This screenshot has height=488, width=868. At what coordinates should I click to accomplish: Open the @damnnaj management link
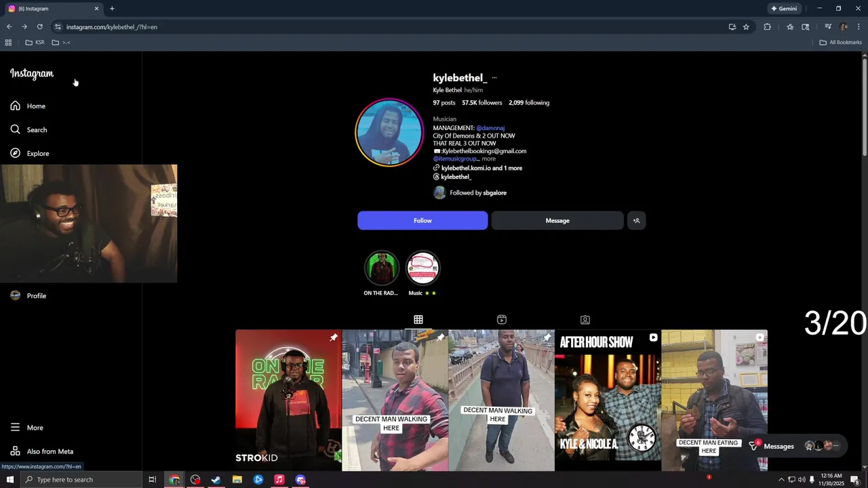pyautogui.click(x=490, y=128)
